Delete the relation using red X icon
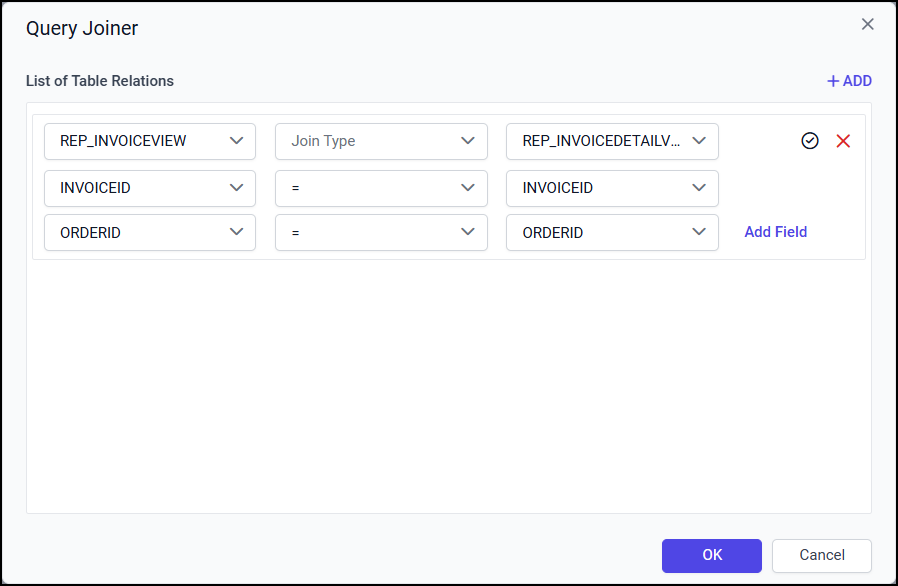This screenshot has width=898, height=586. (843, 141)
